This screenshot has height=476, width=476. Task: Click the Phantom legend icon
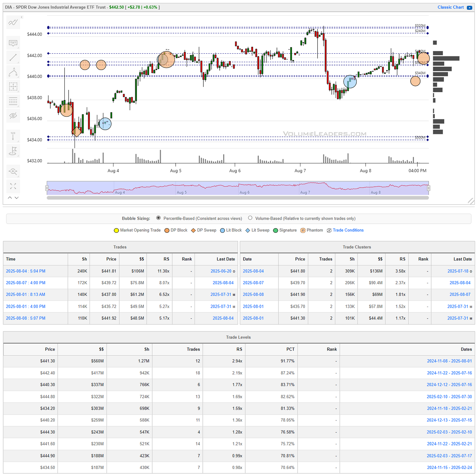point(303,230)
